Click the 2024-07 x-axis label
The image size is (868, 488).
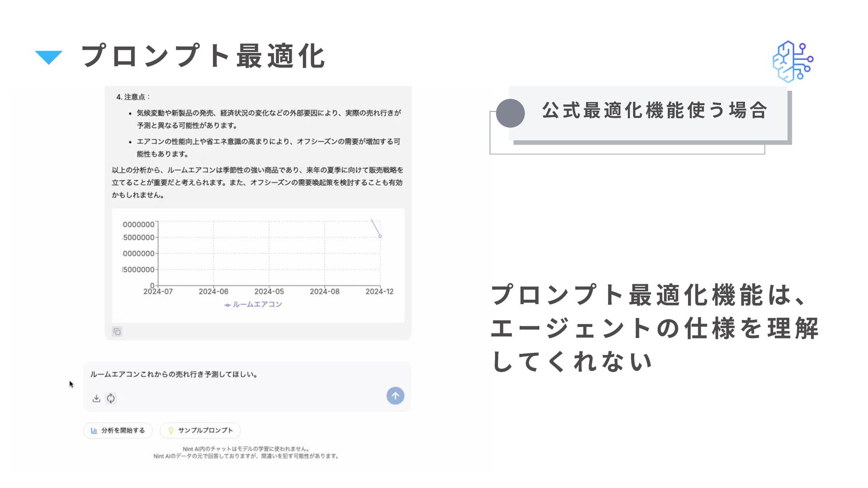pyautogui.click(x=158, y=292)
